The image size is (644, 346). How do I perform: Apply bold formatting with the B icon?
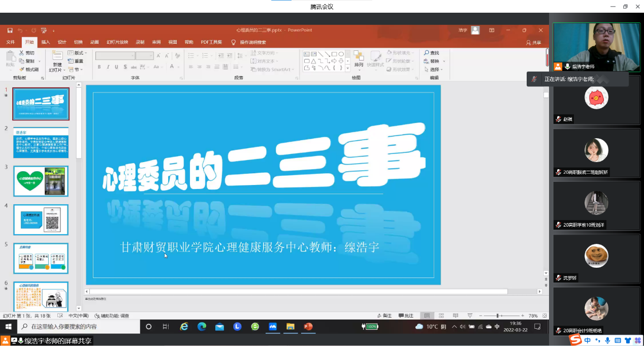pyautogui.click(x=100, y=66)
